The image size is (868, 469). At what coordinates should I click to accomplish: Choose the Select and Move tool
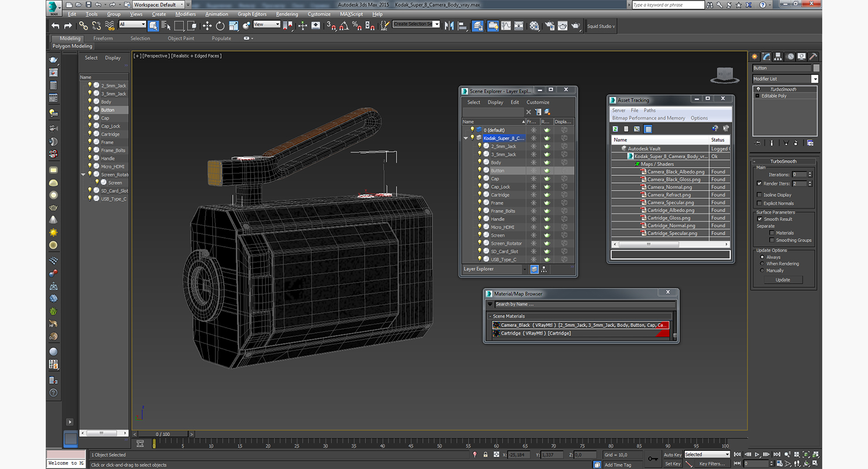(207, 26)
